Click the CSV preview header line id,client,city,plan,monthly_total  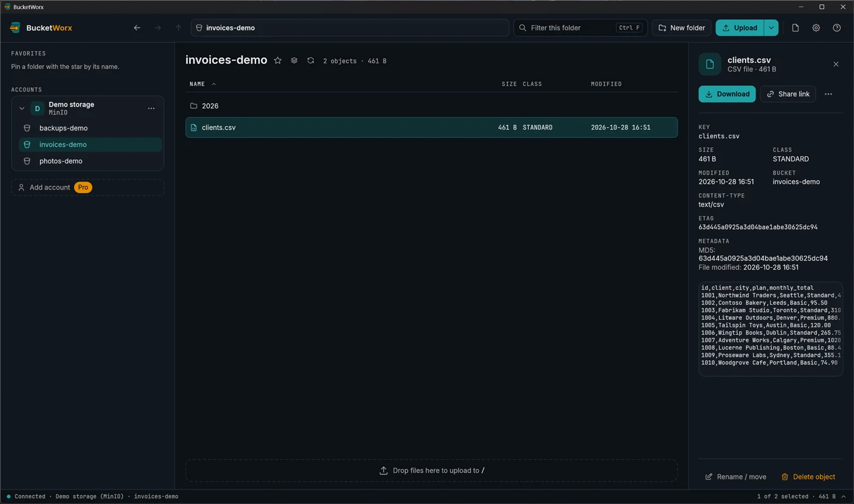tap(757, 288)
